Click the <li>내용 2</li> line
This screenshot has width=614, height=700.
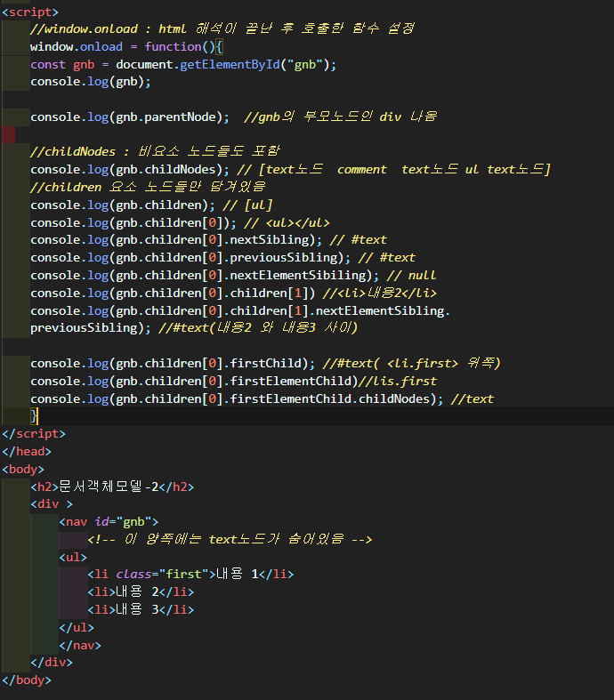(141, 592)
